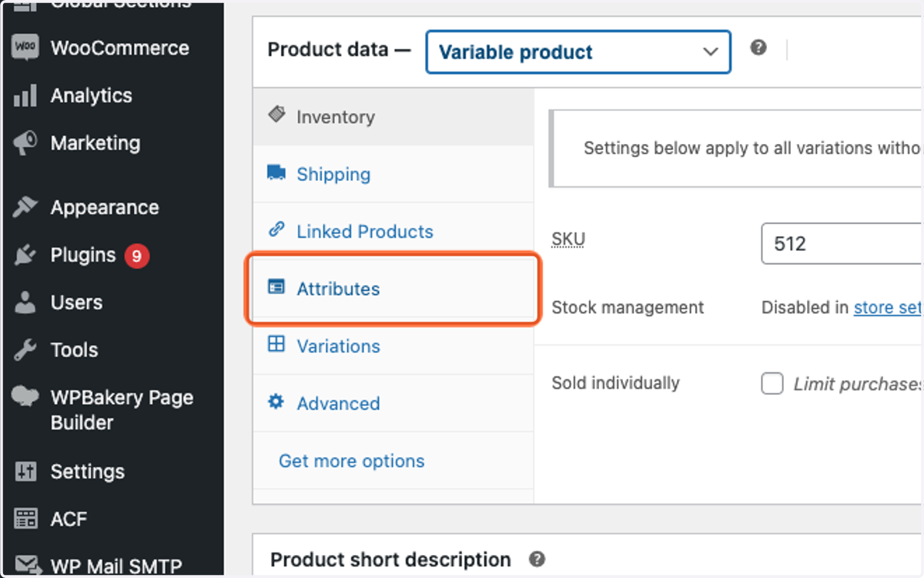Click the Users person icon
This screenshot has height=578, width=924.
[x=25, y=302]
